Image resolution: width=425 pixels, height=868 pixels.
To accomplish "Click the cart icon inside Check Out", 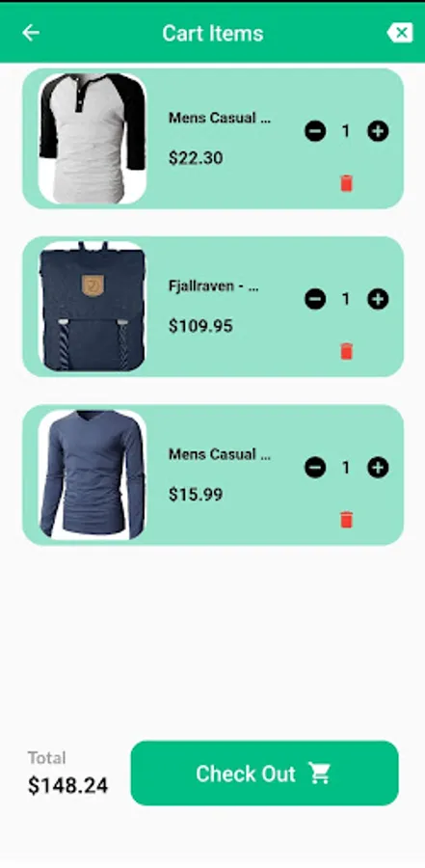I will coord(319,773).
